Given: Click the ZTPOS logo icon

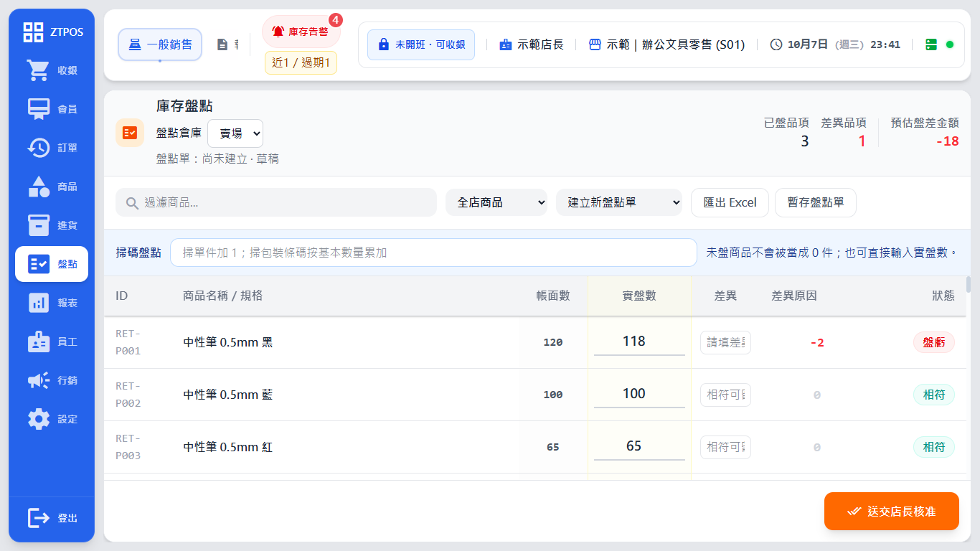Looking at the screenshot, I should (33, 32).
